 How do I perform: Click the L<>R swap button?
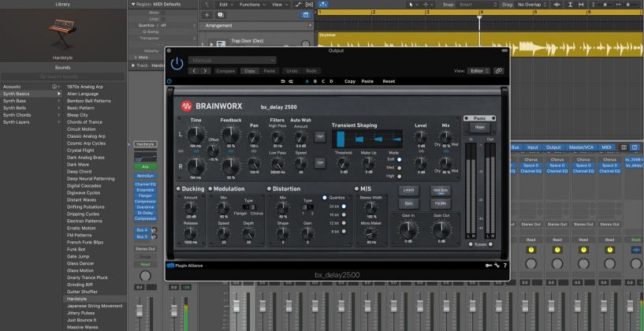tap(408, 191)
